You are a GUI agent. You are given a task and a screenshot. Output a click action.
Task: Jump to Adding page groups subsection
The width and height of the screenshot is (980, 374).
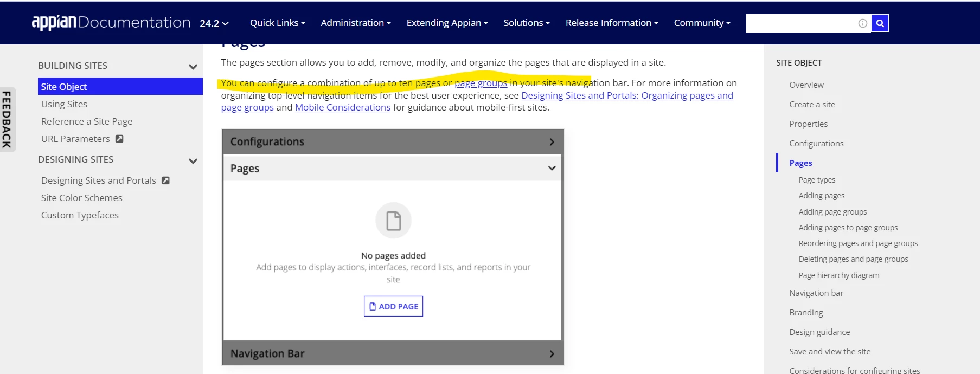pos(832,212)
